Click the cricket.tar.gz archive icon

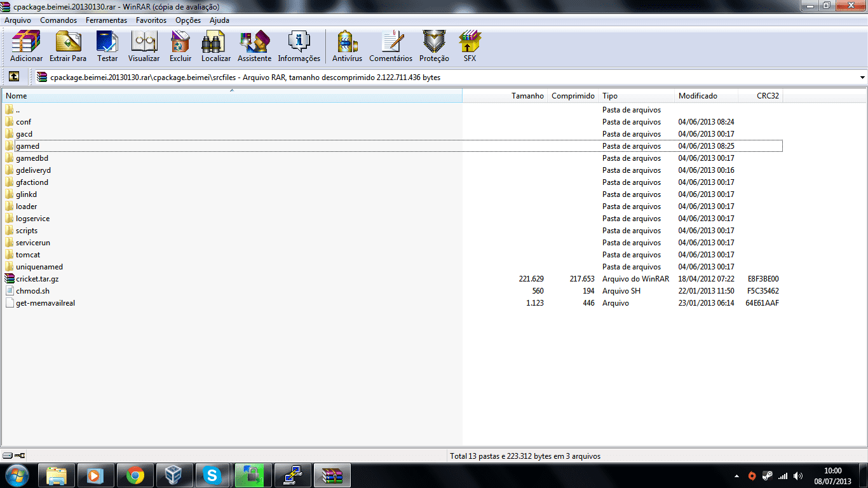click(x=9, y=279)
